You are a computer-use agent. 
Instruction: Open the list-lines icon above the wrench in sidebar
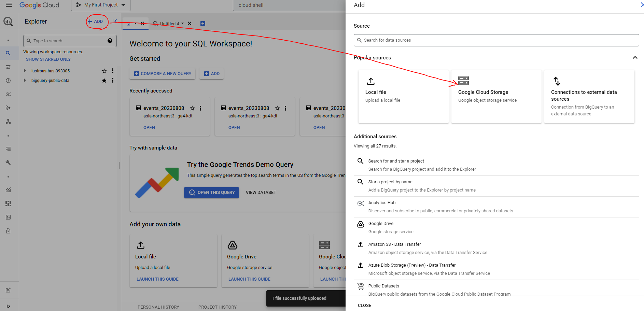tap(8, 149)
